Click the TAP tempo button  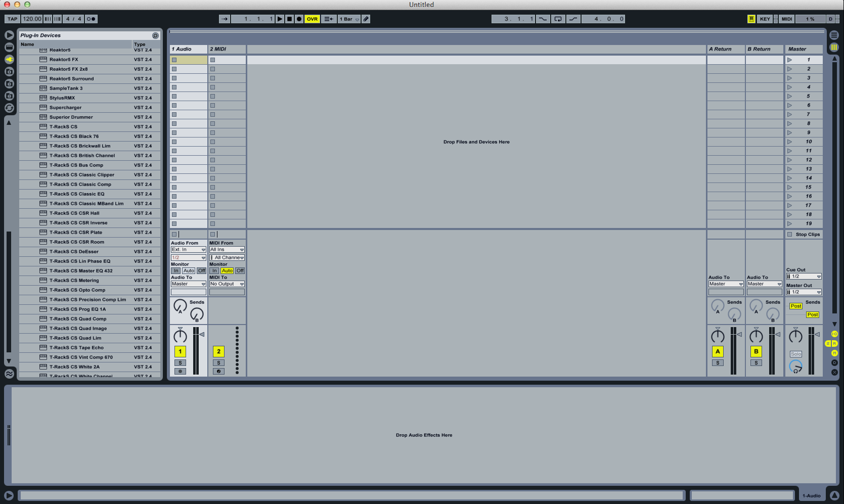coord(11,19)
